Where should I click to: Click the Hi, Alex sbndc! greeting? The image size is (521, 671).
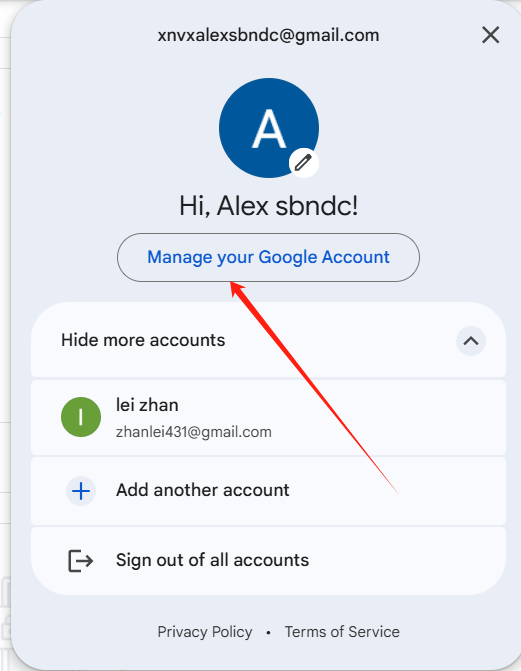tap(268, 206)
